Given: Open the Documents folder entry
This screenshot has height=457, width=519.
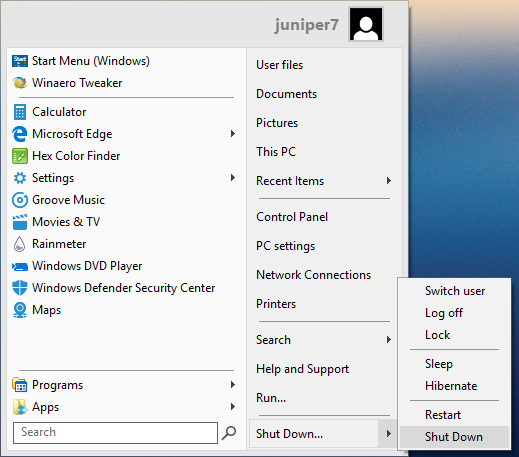Looking at the screenshot, I should coord(286,94).
